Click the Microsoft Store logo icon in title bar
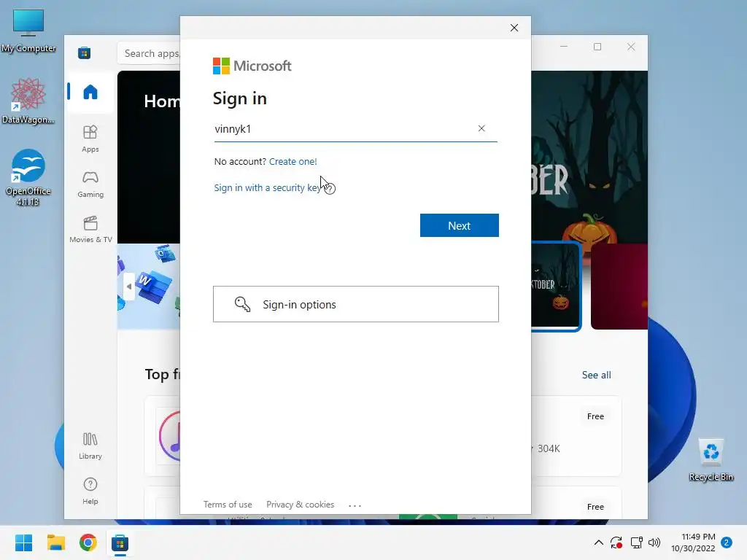747x560 pixels. click(85, 52)
